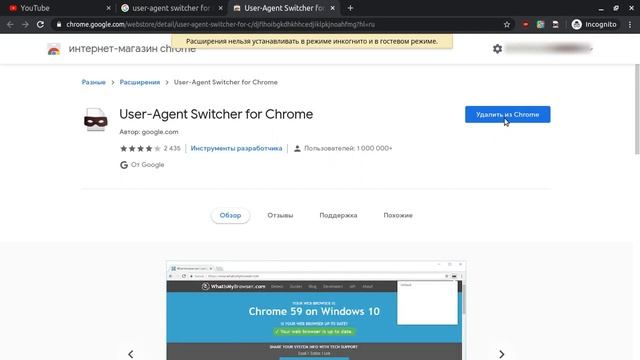Follow the Расширения breadcrumb link

(x=140, y=82)
